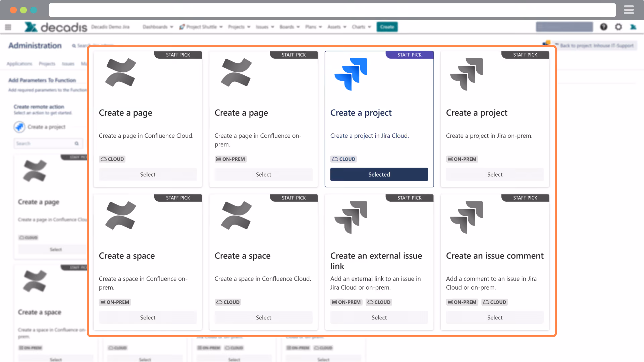Click the Confluence icon on Cloud 'Create a page' card
644x362 pixels.
click(x=121, y=72)
